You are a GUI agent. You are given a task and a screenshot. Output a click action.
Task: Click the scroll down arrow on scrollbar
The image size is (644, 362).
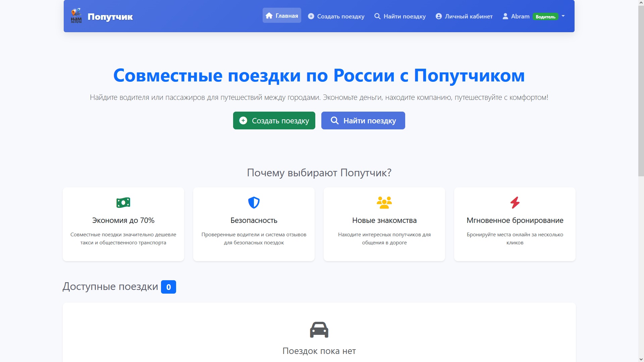click(641, 359)
